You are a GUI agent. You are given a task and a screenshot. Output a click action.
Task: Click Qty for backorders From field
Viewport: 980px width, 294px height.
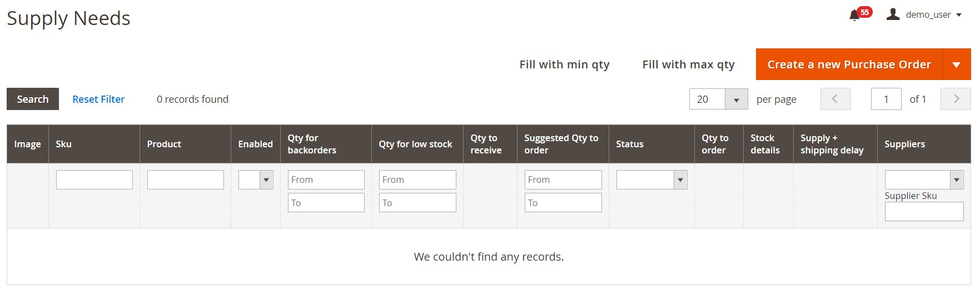326,180
